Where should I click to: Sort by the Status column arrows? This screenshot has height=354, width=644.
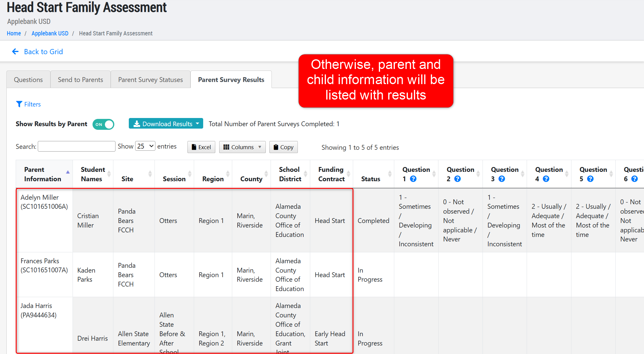pos(390,174)
